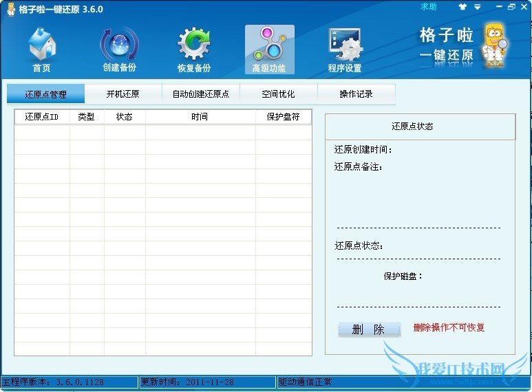Click the 更新时间 2011-11-28 status entry
The height and width of the screenshot is (392, 532).
[207, 382]
